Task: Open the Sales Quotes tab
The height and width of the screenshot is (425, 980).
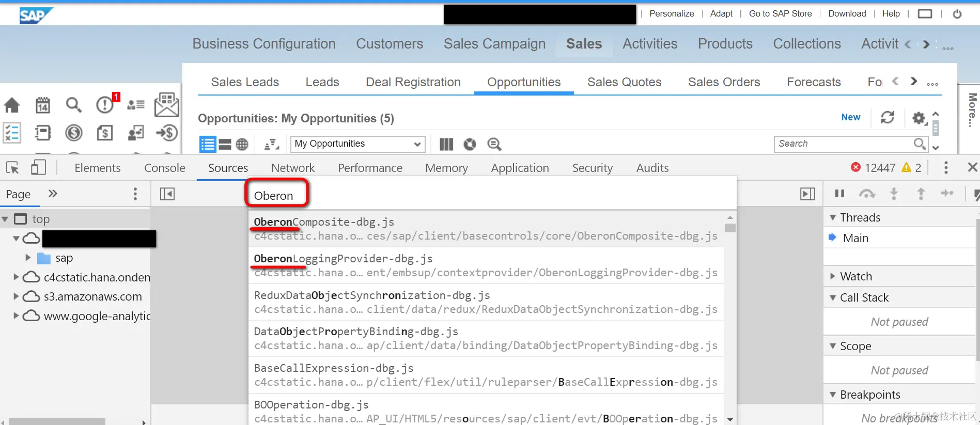Action: coord(624,82)
